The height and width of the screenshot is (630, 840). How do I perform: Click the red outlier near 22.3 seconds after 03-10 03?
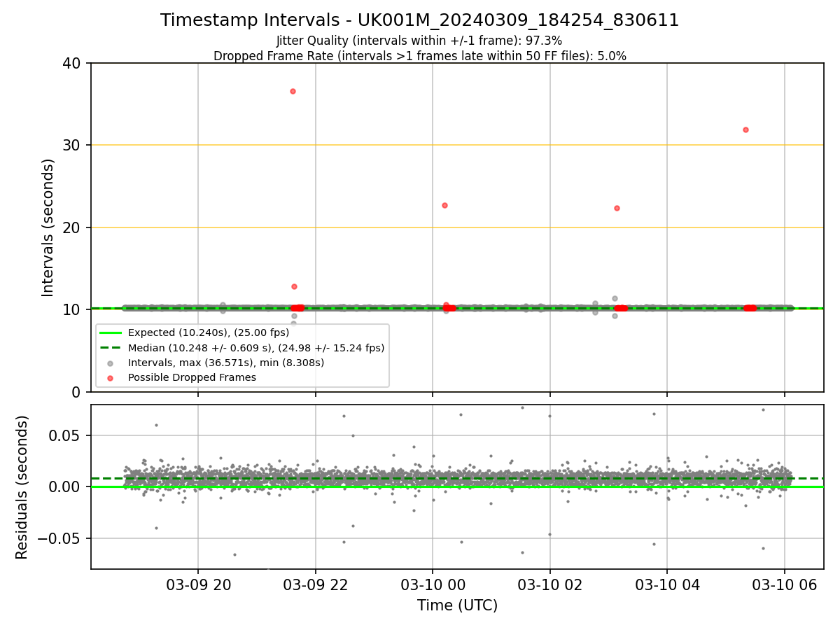tap(617, 208)
